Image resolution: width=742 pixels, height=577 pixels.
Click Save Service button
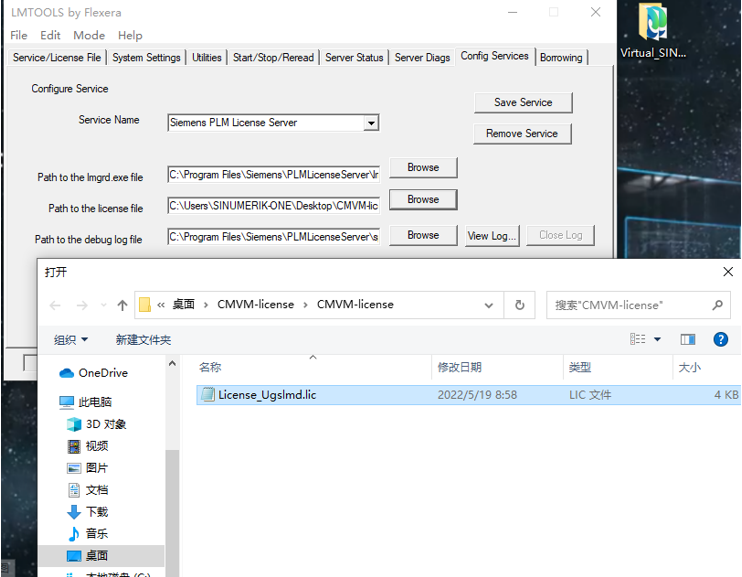(523, 103)
